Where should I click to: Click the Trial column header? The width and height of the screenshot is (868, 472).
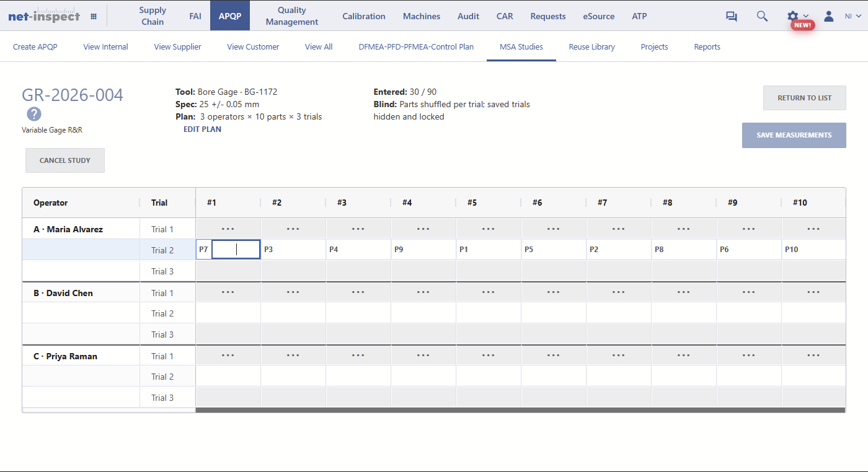[167, 203]
